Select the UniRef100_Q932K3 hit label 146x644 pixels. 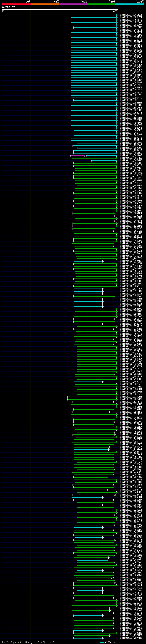coord(131,42)
